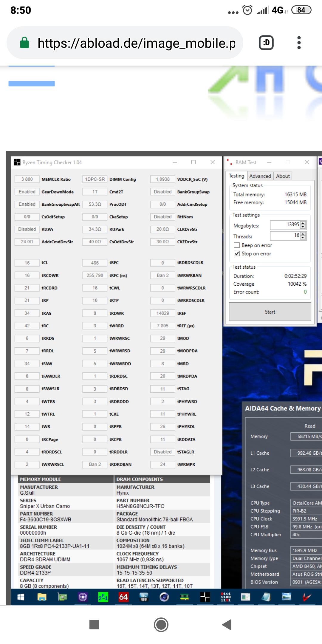Open the green memory stick taskbar icon
Image resolution: width=322 pixels, height=644 pixels.
coord(185,597)
